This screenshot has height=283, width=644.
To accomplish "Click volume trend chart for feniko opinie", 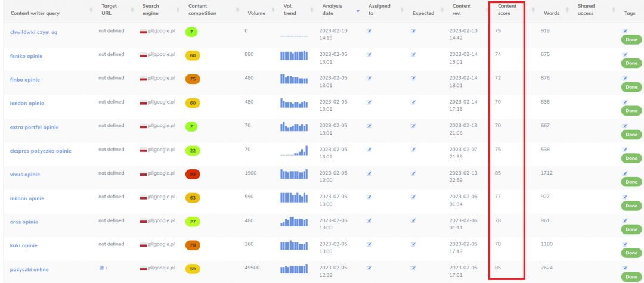I will 294,55.
